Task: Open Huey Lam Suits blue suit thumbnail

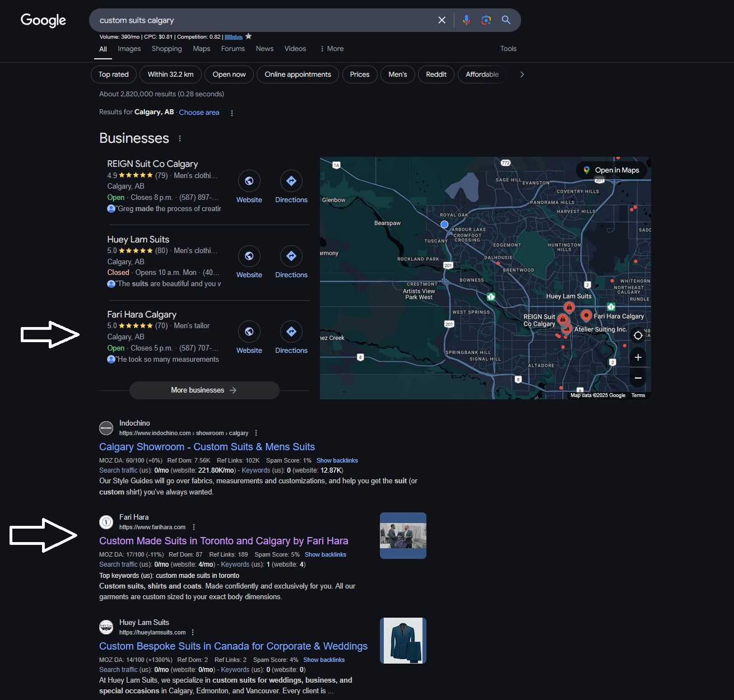Action: point(403,641)
